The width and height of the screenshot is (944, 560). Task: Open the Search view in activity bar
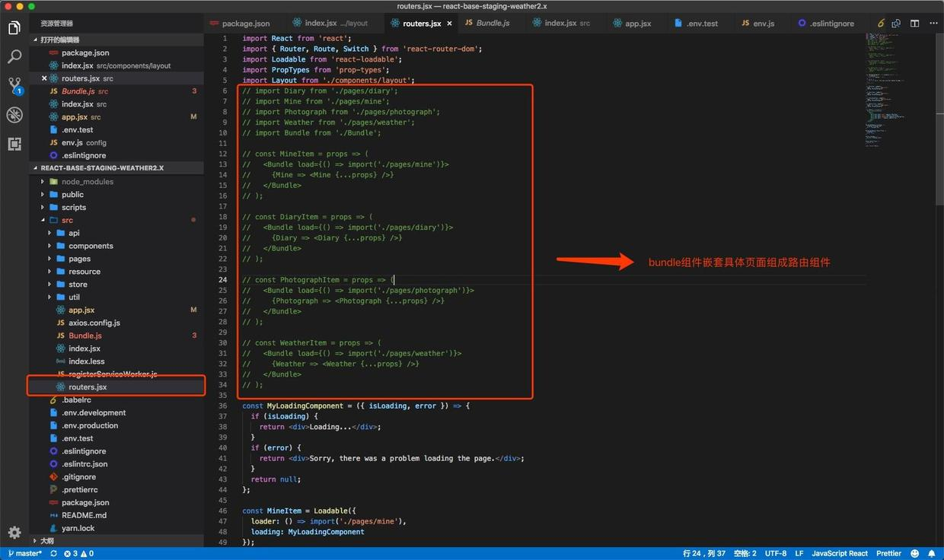point(14,57)
